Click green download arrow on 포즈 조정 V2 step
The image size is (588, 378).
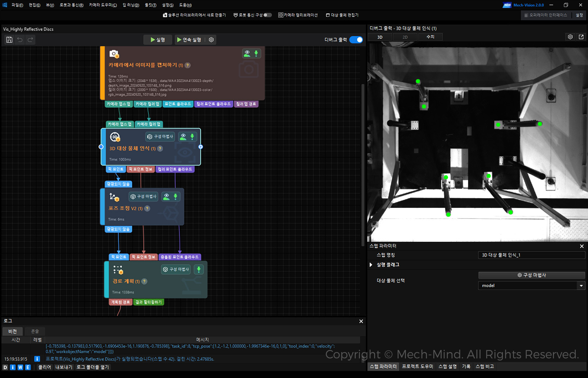coord(175,196)
